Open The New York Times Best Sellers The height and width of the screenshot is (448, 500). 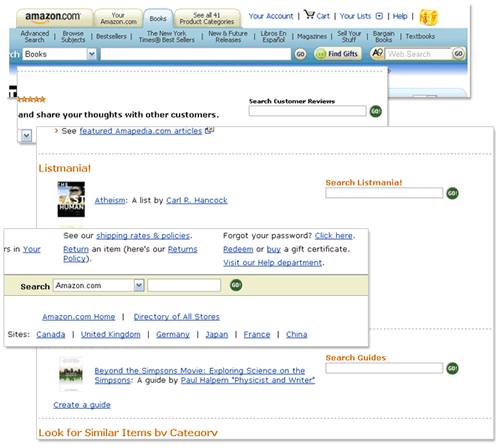pyautogui.click(x=167, y=36)
